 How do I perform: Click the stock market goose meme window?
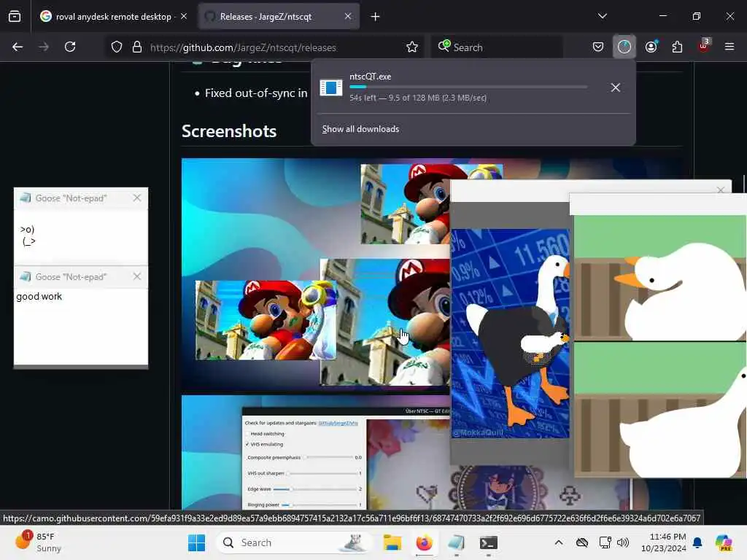[x=510, y=333]
